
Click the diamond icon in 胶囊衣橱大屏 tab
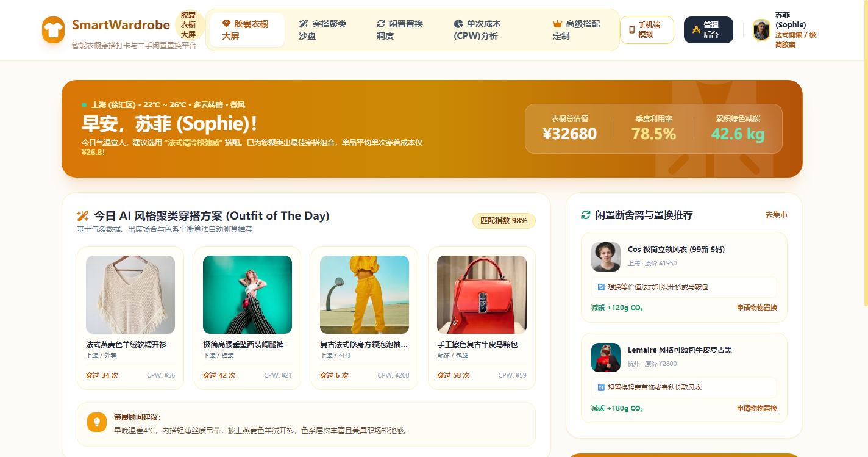tap(227, 24)
